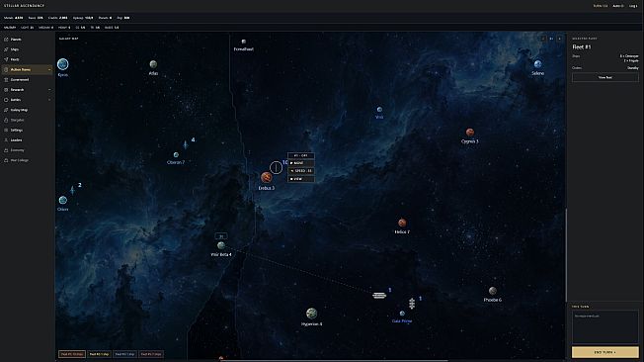
Task: Select the first fleet chip at map bottom
Action: click(x=72, y=354)
